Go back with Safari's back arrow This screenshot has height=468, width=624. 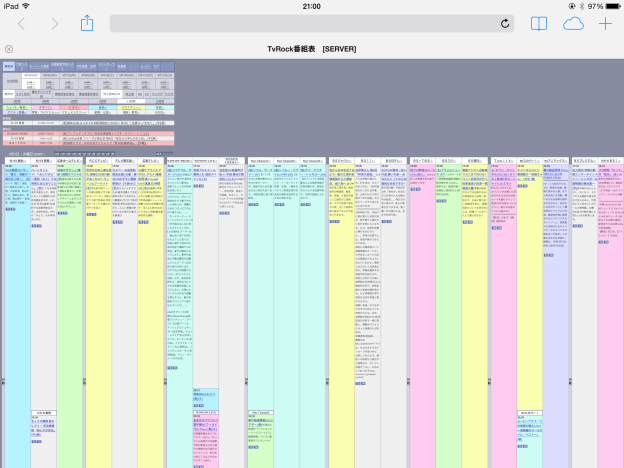tap(22, 24)
